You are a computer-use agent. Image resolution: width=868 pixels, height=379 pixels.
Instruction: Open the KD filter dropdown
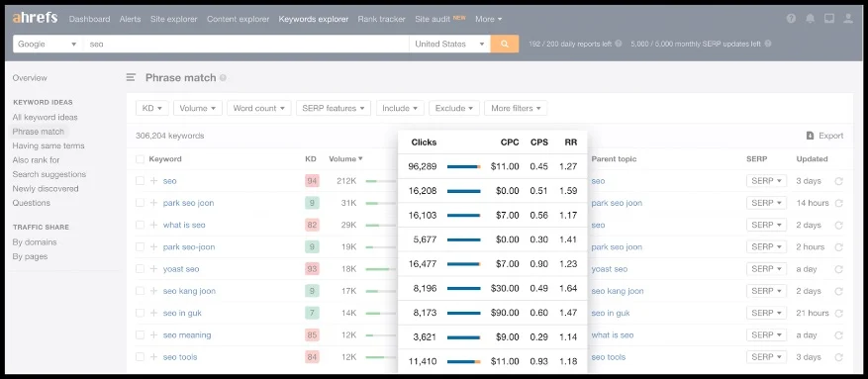click(x=152, y=108)
